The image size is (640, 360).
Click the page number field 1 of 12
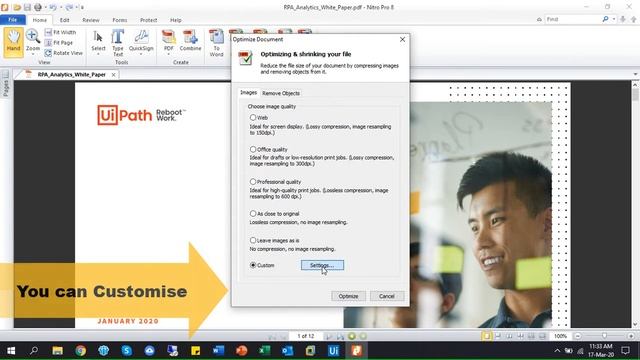306,336
